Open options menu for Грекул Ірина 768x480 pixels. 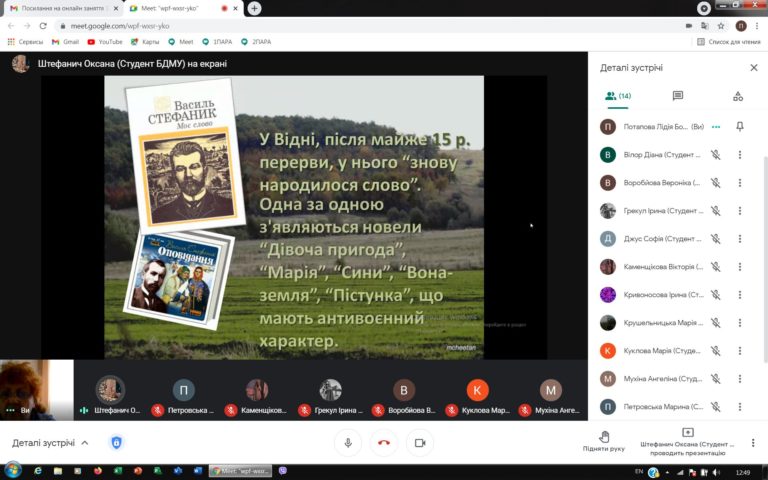740,211
